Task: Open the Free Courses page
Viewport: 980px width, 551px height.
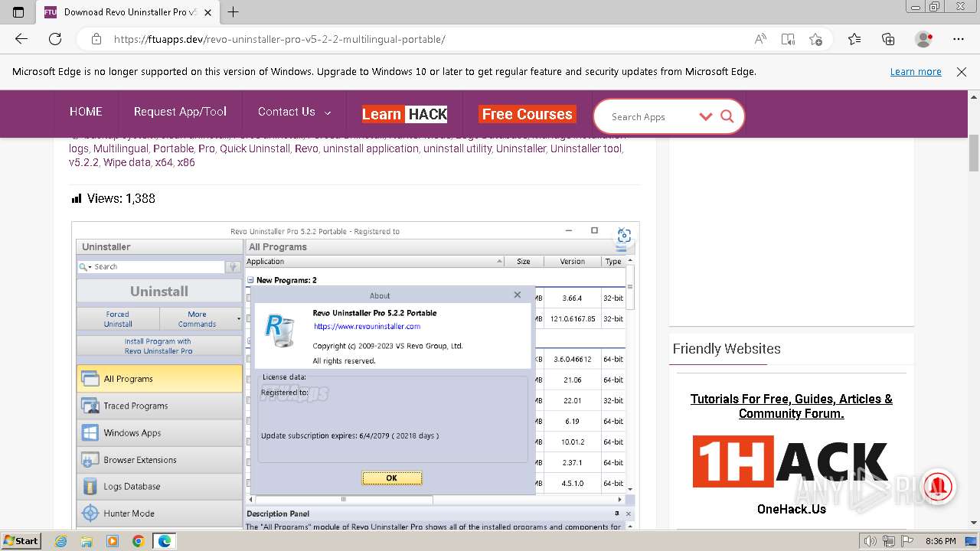Action: 527,114
